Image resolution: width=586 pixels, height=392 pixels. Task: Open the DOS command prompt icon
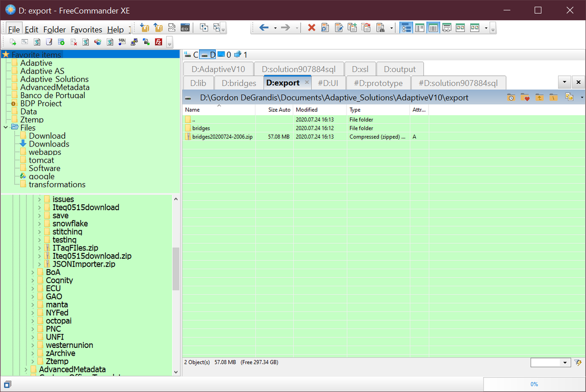point(185,27)
